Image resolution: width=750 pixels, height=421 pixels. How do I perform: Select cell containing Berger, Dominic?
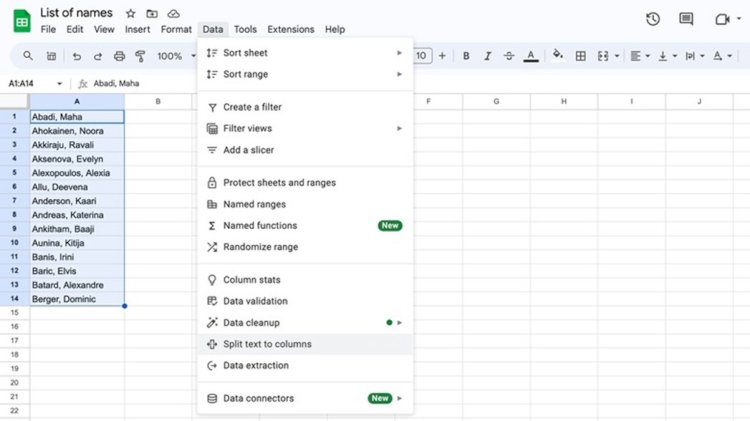pyautogui.click(x=77, y=299)
